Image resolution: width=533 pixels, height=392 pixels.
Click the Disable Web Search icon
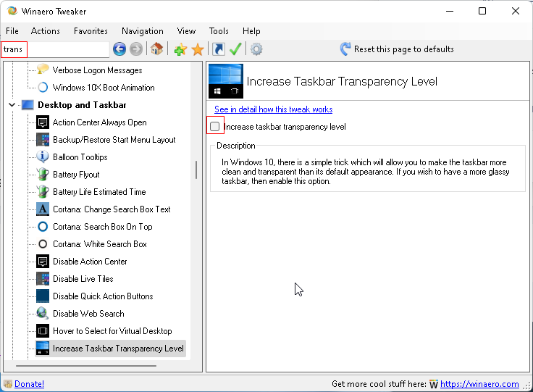tap(43, 314)
